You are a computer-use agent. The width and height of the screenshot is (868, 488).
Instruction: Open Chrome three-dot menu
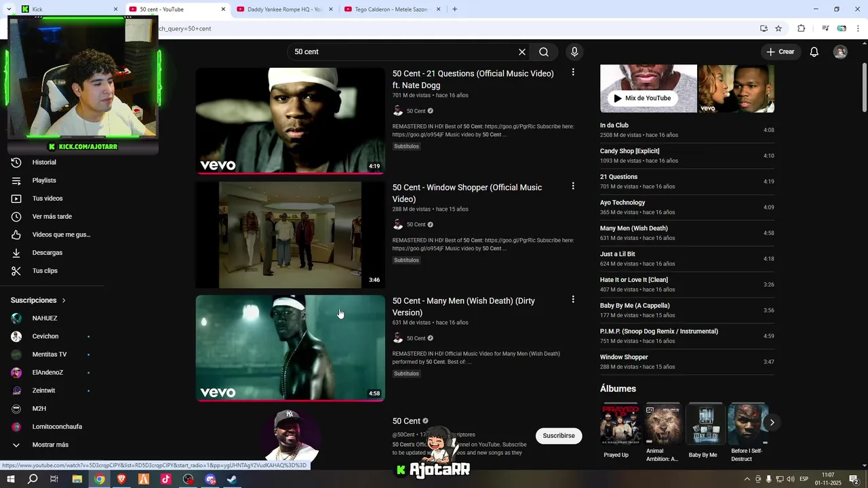tap(858, 28)
